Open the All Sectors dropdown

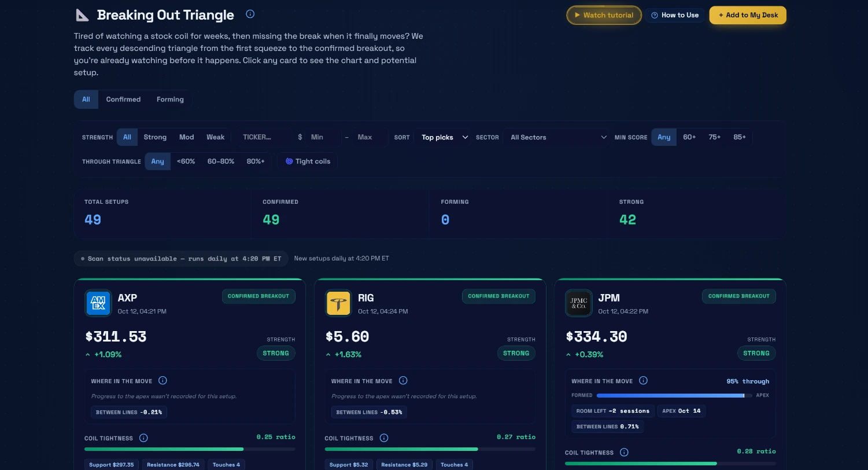(x=557, y=137)
